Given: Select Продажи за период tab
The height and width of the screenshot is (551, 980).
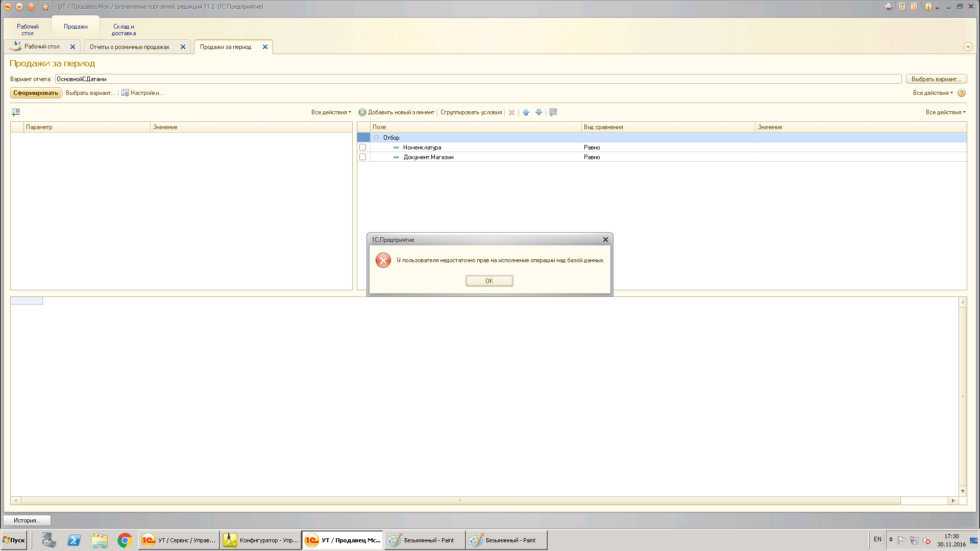Looking at the screenshot, I should (226, 47).
